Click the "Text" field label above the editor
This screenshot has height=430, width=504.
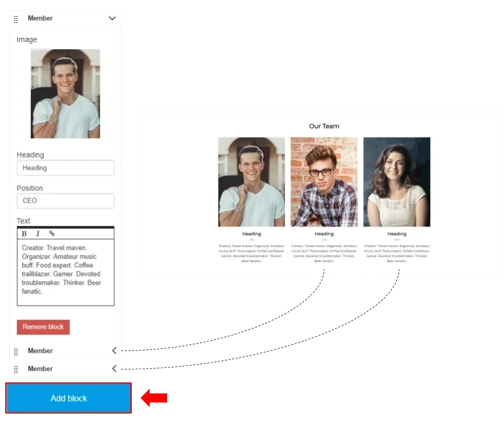24,221
